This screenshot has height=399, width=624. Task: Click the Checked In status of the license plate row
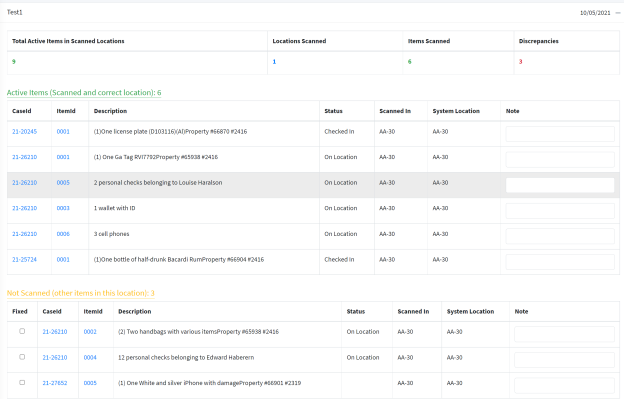339,132
